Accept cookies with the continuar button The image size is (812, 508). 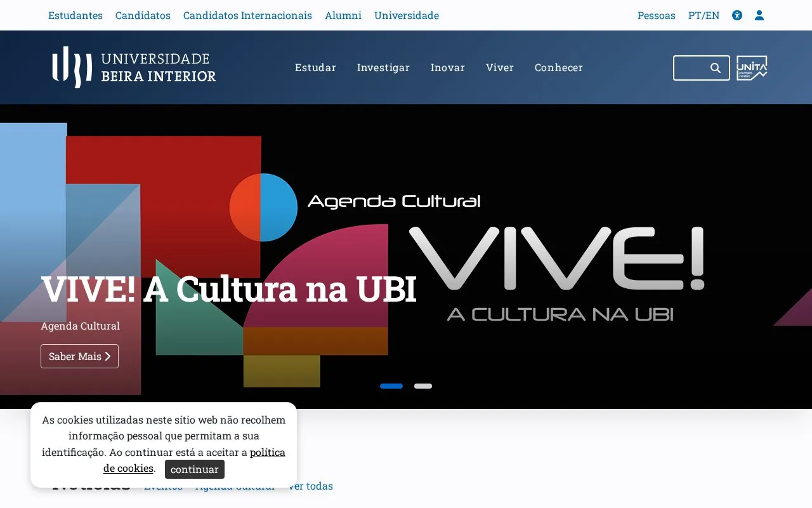[195, 469]
